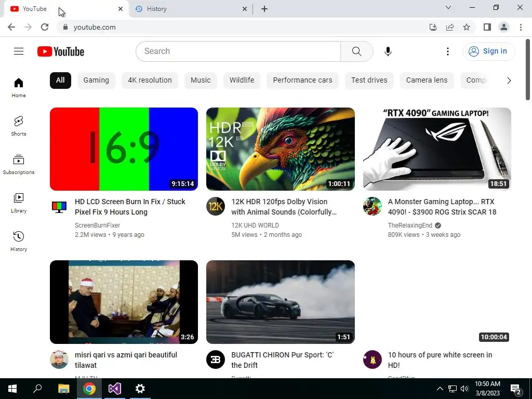Open misri qari vs azmi qari video title
Image resolution: width=532 pixels, height=399 pixels.
point(126,360)
